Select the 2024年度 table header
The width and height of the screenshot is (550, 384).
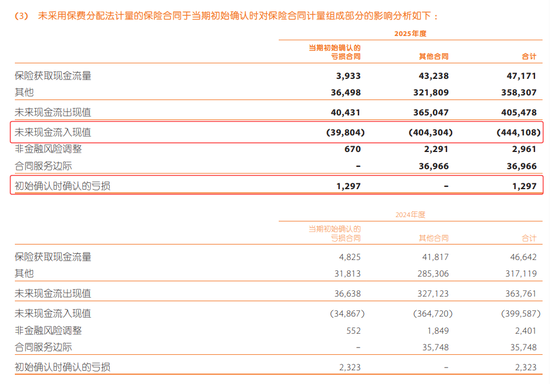pyautogui.click(x=410, y=215)
